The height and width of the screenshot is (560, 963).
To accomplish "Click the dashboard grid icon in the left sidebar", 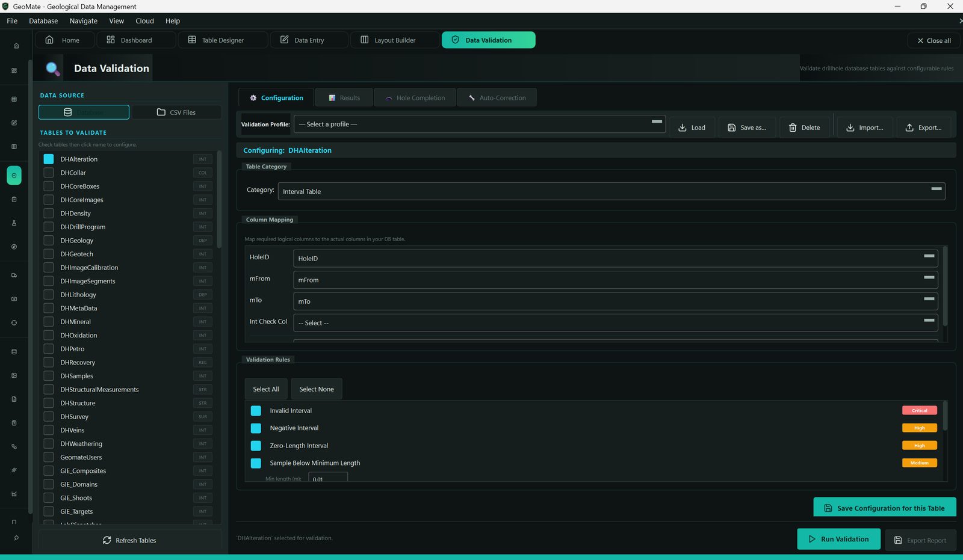I will 14,70.
